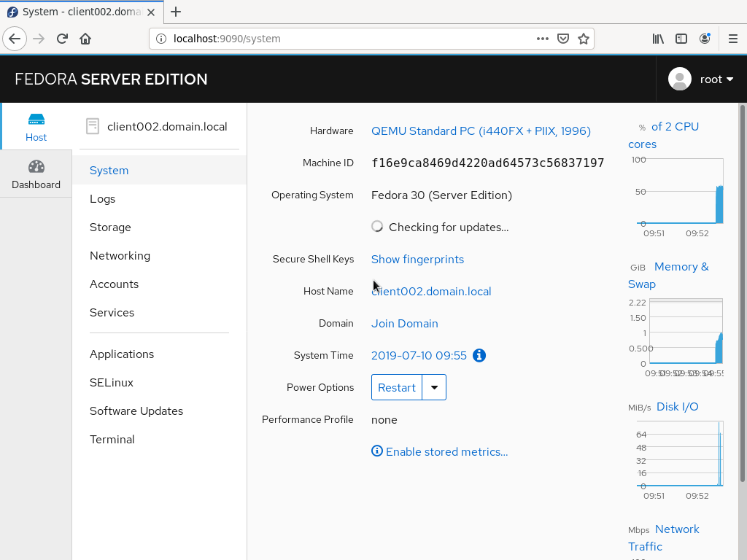The height and width of the screenshot is (560, 747).
Task: Toggle the browser sidebar view
Action: [681, 39]
